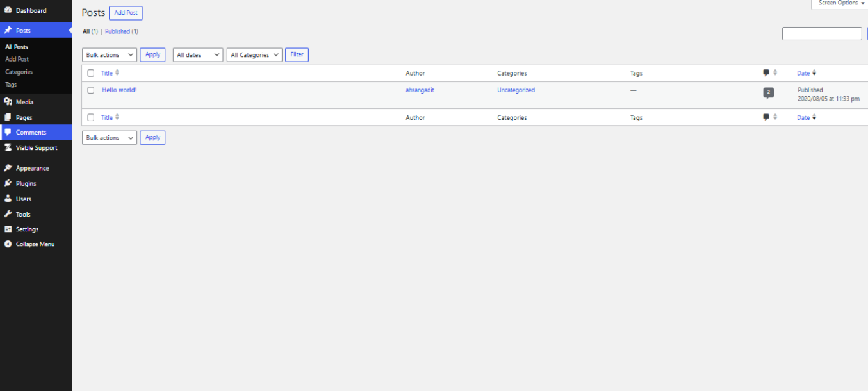Open the top Bulk actions dropdown
Image resolution: width=868 pixels, height=391 pixels.
coord(110,55)
